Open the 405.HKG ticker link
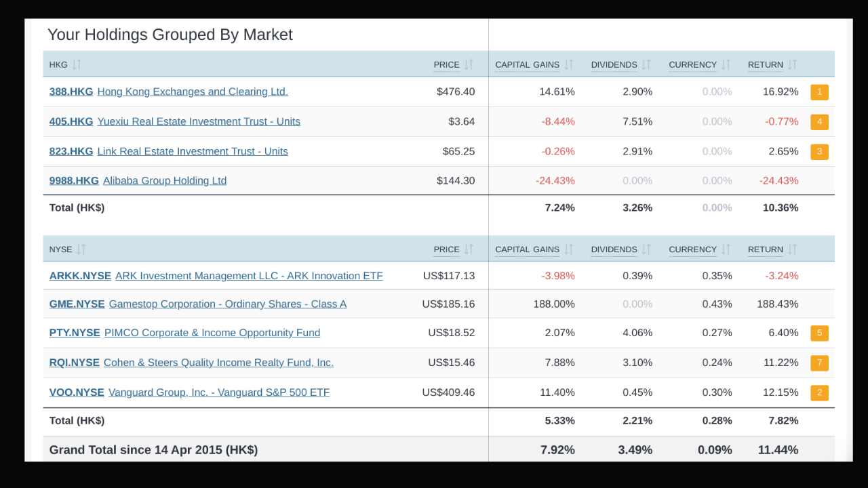The height and width of the screenshot is (488, 868). pos(71,121)
